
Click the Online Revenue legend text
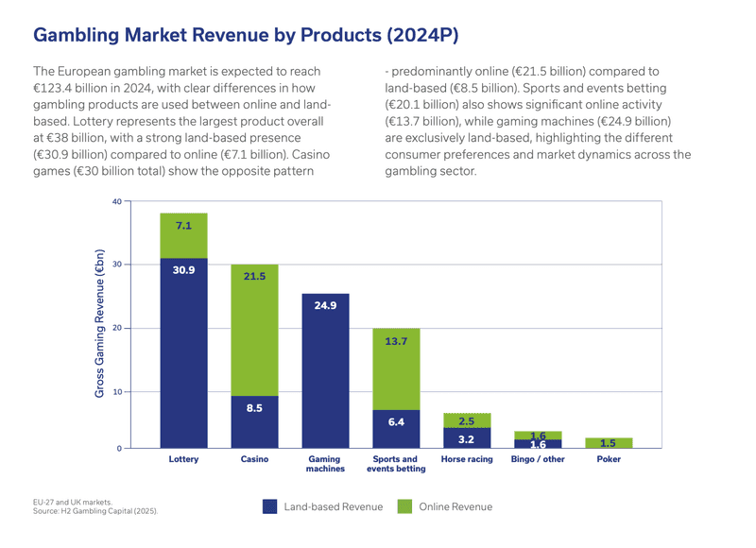coord(455,506)
